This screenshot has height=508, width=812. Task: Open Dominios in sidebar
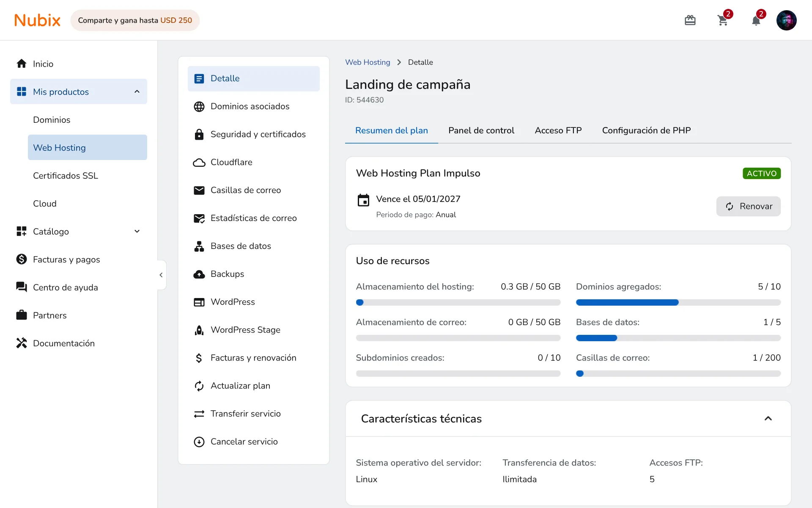[88, 120]
